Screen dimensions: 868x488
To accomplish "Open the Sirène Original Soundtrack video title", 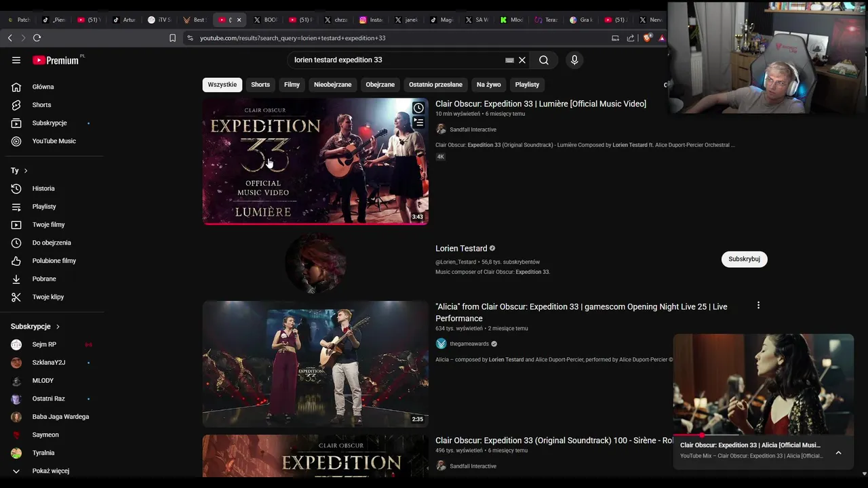I will click(x=554, y=441).
